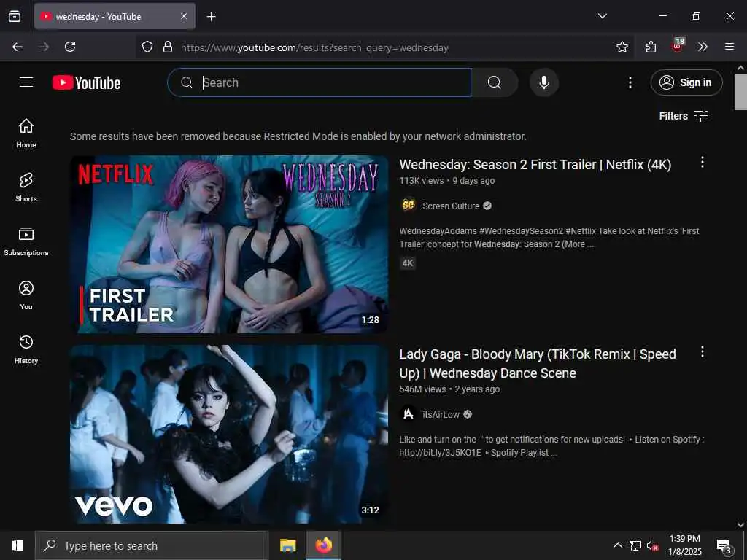Screen dimensions: 747x560
Task: Open Subscriptions in sidebar
Action: click(26, 241)
